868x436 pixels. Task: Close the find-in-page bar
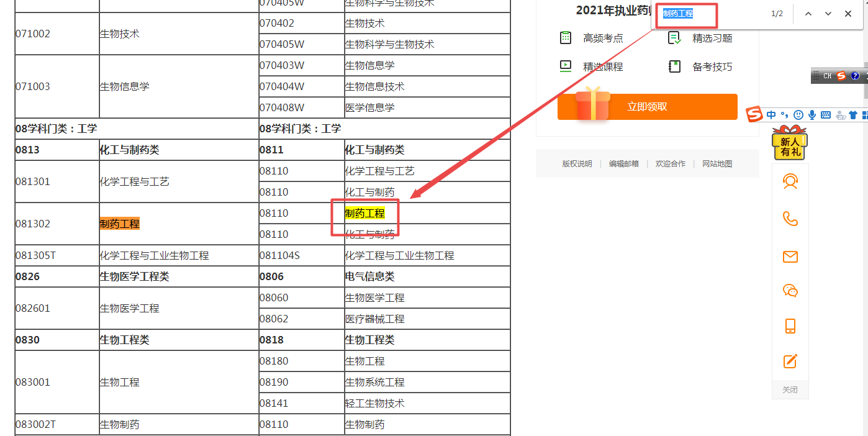848,14
